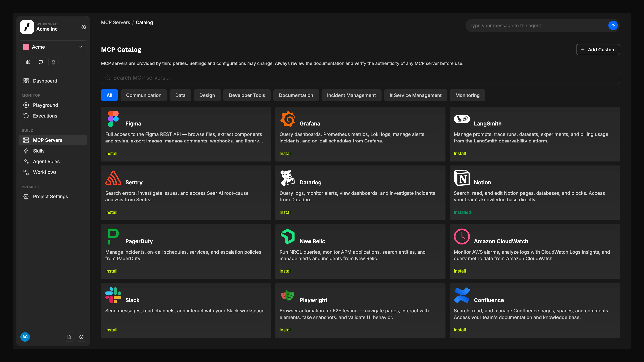Open Agent Roles in sidebar
644x362 pixels.
[x=53, y=161]
